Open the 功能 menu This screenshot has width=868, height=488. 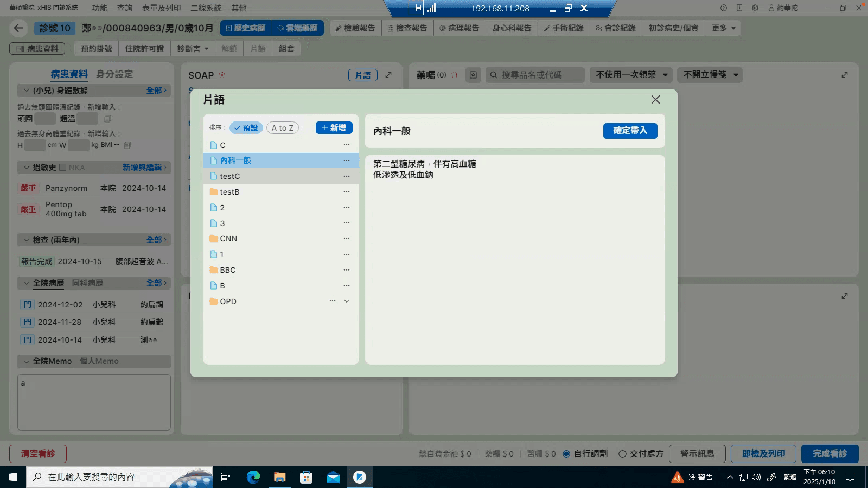click(x=100, y=8)
